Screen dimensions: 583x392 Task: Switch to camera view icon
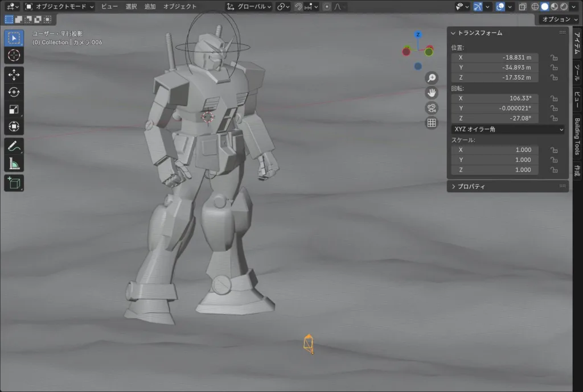pos(432,108)
